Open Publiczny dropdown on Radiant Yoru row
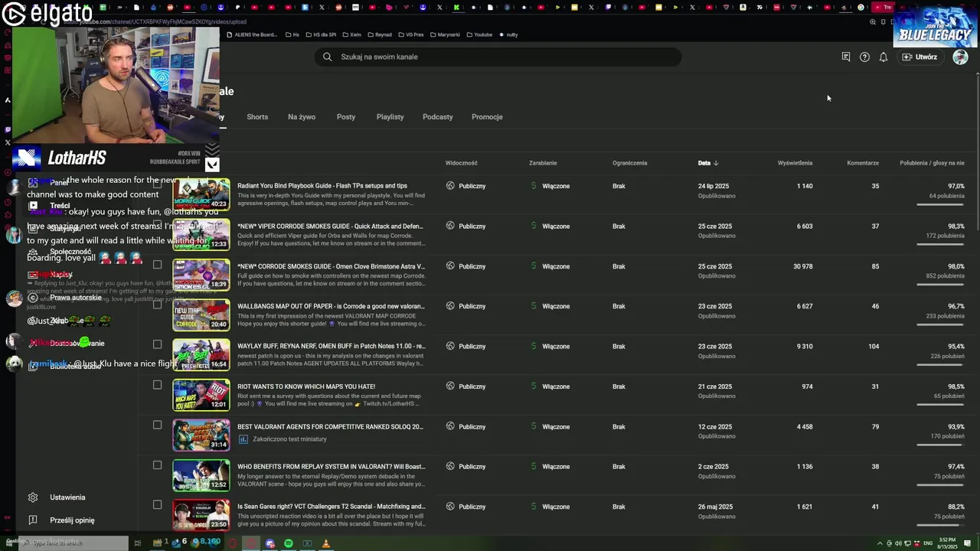 [x=472, y=186]
